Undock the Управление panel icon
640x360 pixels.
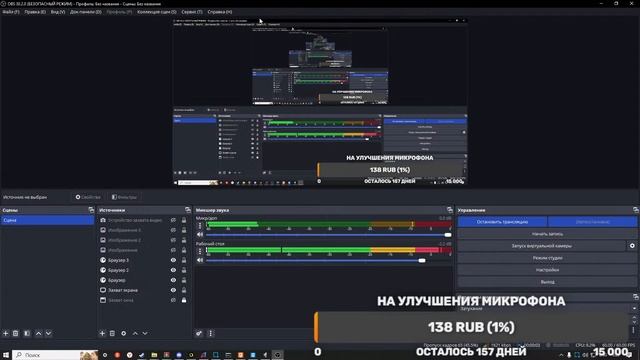(636, 210)
